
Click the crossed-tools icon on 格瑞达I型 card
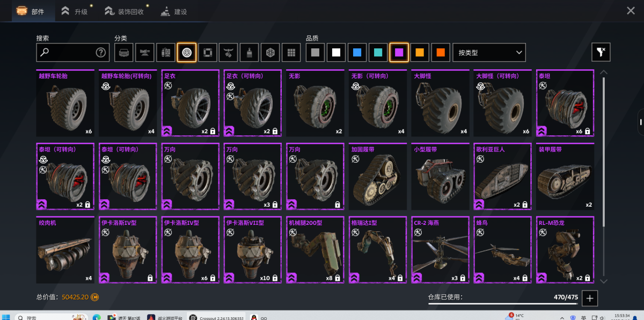click(x=355, y=232)
